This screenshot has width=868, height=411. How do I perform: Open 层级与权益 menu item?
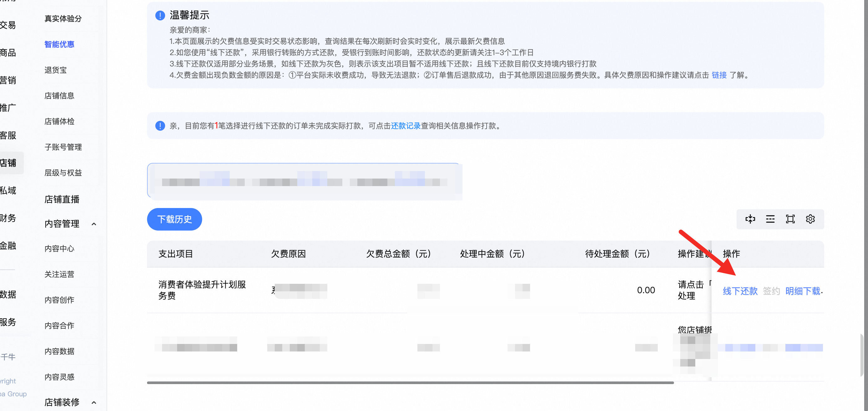(x=63, y=172)
